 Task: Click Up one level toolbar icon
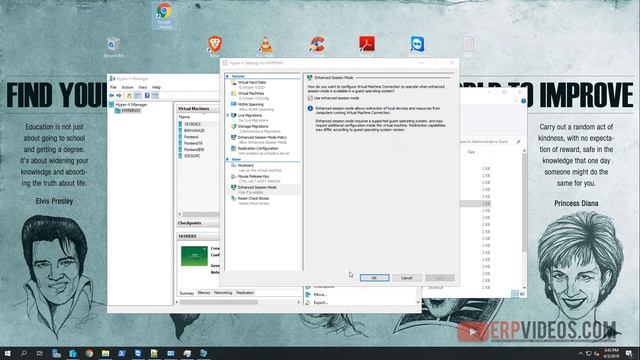[129, 96]
